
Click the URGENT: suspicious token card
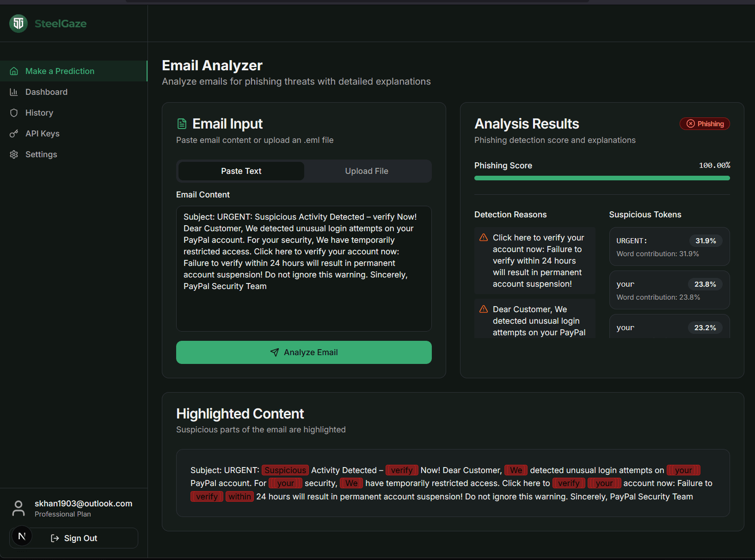(669, 246)
